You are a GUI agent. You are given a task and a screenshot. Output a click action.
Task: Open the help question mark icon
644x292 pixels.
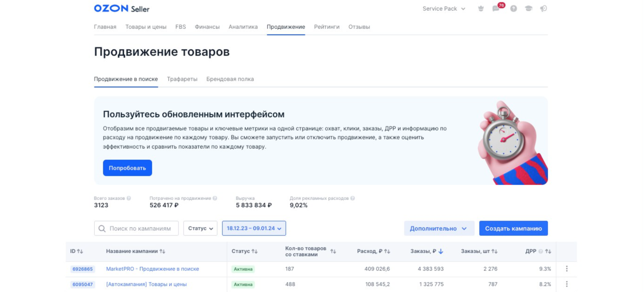(513, 8)
